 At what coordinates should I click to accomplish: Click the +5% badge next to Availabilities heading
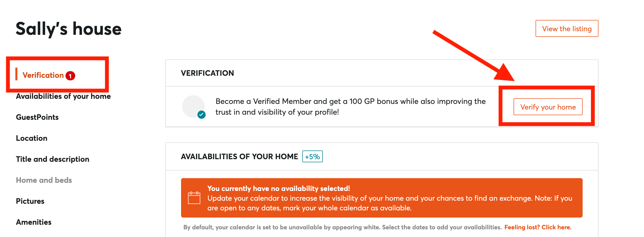click(x=313, y=156)
